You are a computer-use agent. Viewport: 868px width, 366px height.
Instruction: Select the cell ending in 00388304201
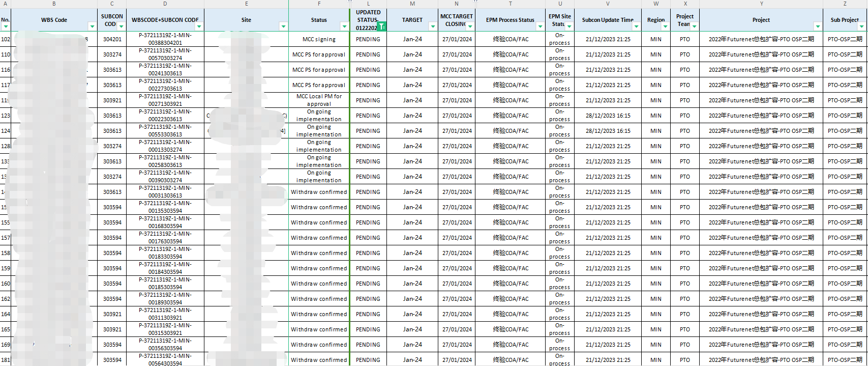tap(165, 39)
